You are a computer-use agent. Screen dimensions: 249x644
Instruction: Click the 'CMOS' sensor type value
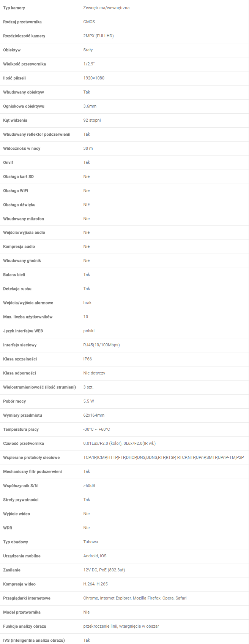[x=89, y=22]
